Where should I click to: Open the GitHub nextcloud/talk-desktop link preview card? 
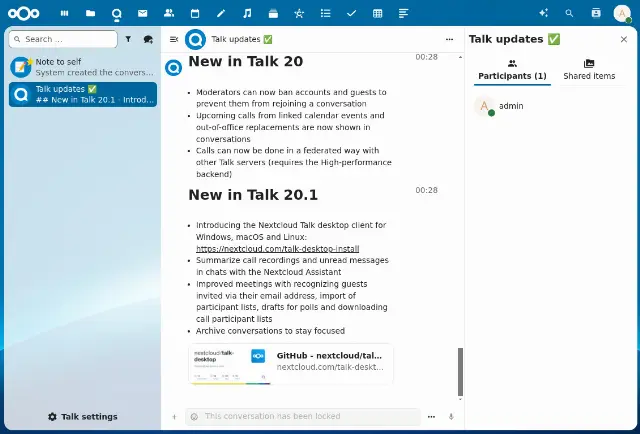pos(291,364)
